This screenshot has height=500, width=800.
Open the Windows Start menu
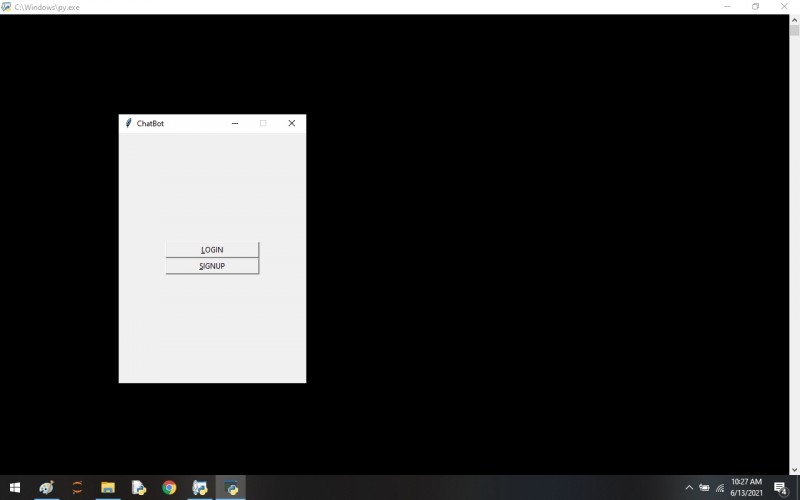(x=15, y=488)
